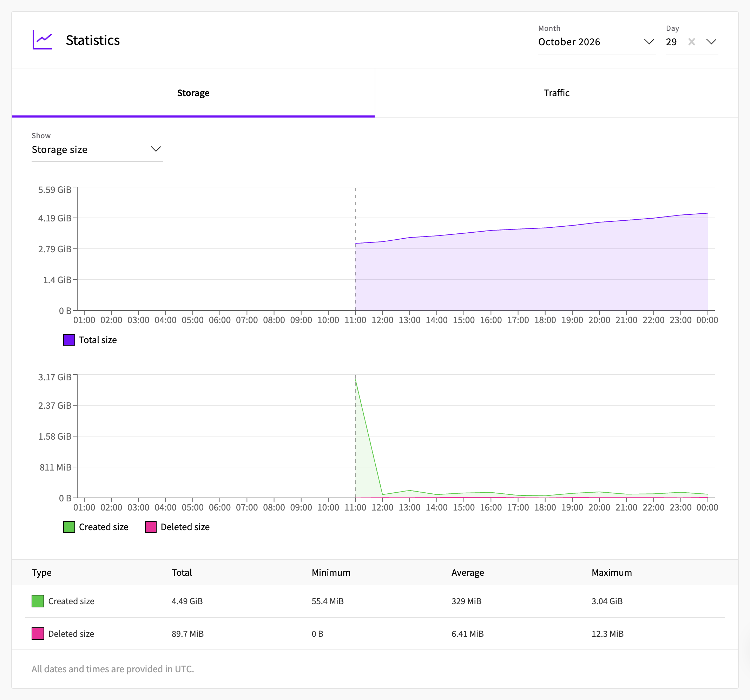The width and height of the screenshot is (750, 700).
Task: Click the Statistics heading
Action: point(93,40)
